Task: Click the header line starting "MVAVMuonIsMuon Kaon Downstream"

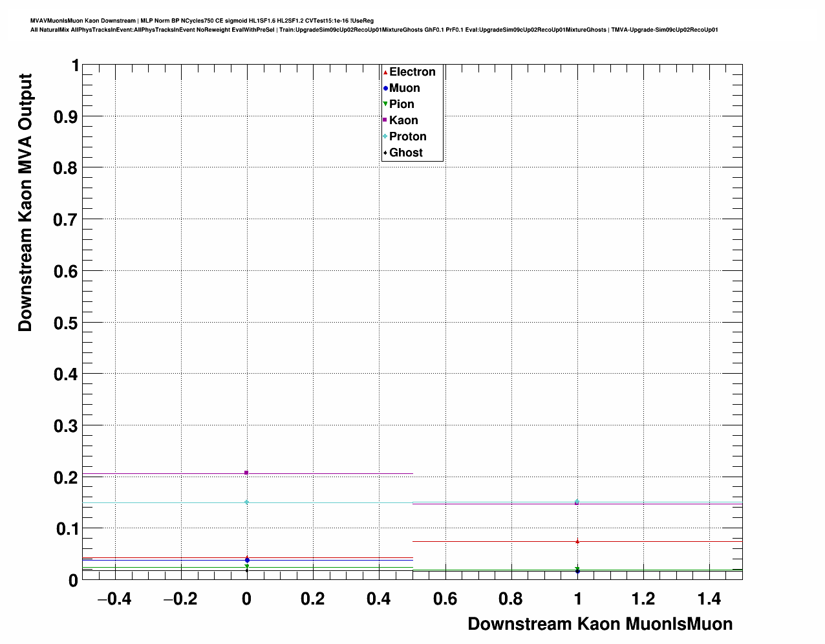Action: pyautogui.click(x=202, y=21)
